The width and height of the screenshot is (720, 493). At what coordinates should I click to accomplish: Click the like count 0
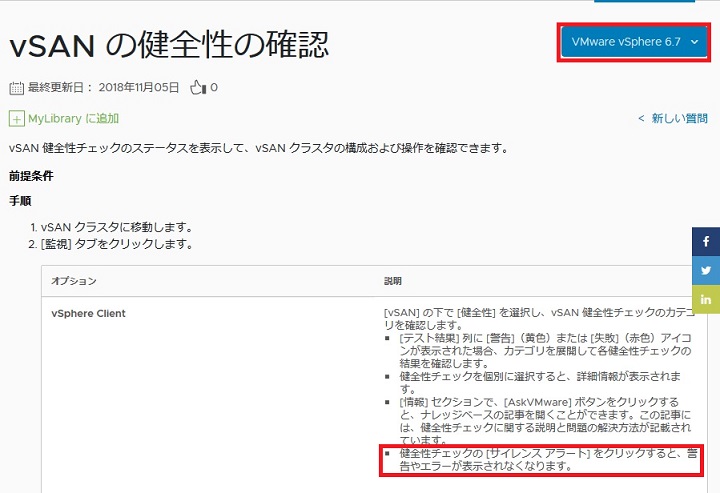[x=214, y=87]
